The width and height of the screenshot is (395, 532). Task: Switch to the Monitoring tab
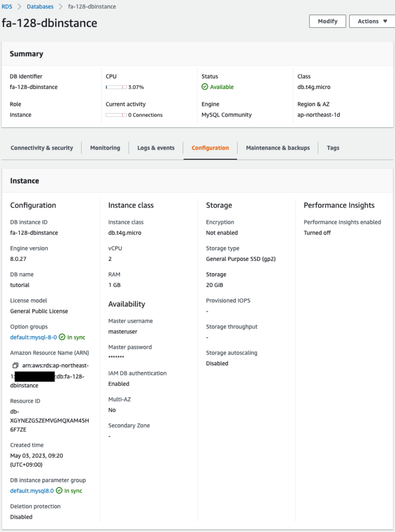(x=105, y=148)
